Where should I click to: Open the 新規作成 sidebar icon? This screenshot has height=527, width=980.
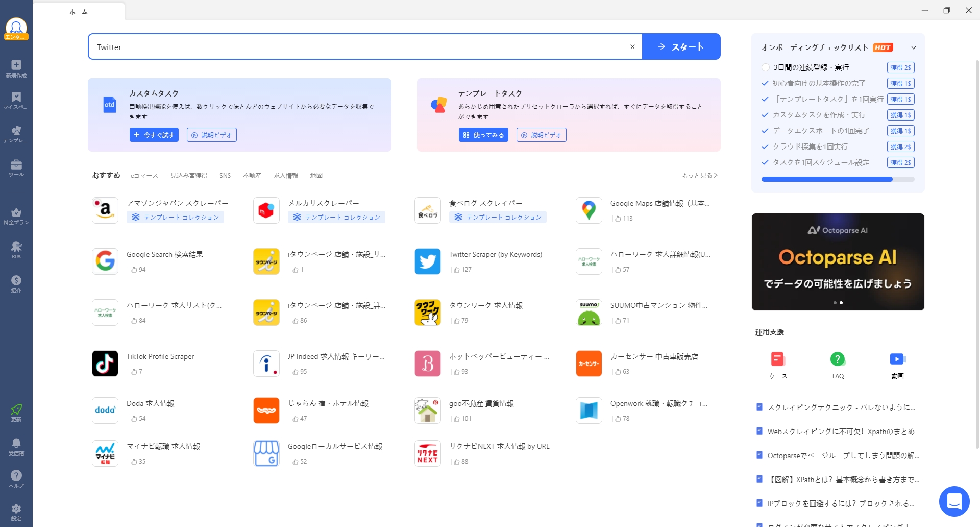[x=16, y=68]
